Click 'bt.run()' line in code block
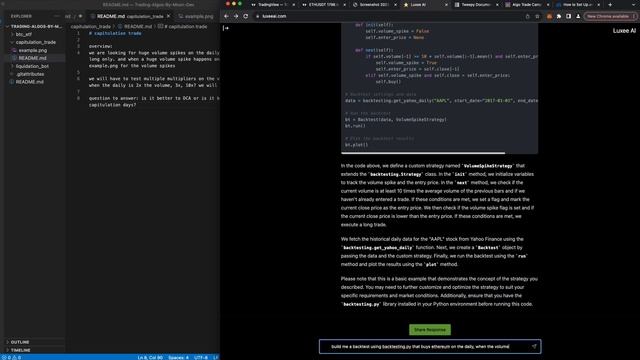 355,126
